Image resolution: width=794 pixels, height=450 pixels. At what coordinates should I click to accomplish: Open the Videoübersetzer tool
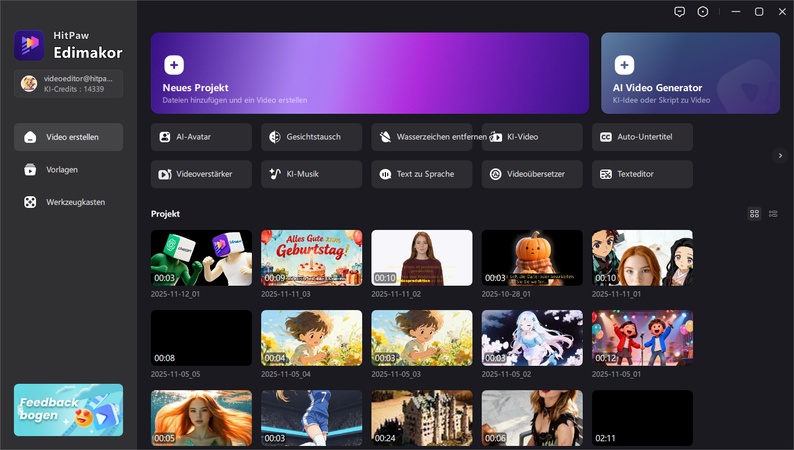[x=532, y=174]
